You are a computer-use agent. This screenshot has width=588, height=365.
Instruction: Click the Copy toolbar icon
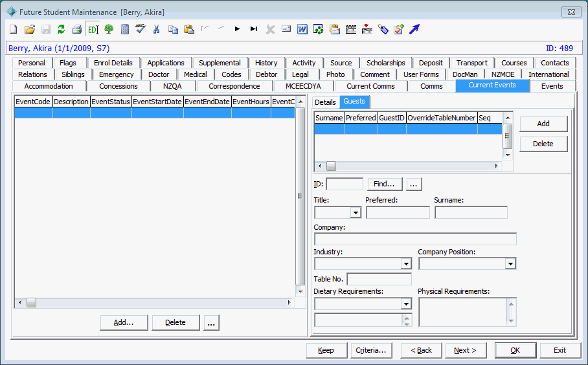click(173, 29)
